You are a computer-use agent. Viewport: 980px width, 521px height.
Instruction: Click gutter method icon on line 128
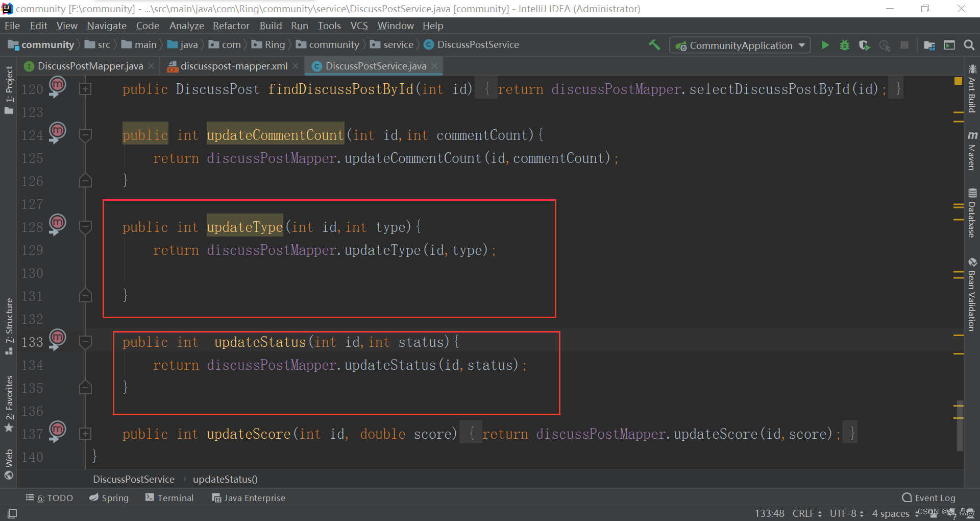coord(57,224)
